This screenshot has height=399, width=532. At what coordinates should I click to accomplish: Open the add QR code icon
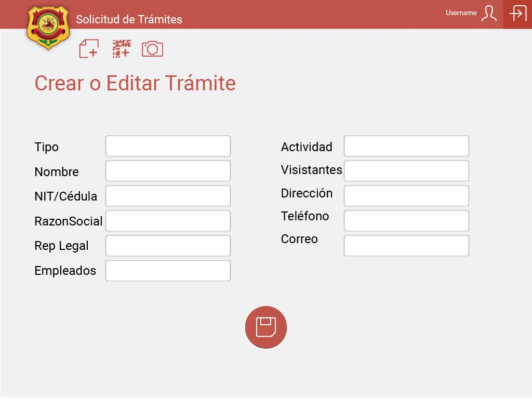click(x=122, y=48)
